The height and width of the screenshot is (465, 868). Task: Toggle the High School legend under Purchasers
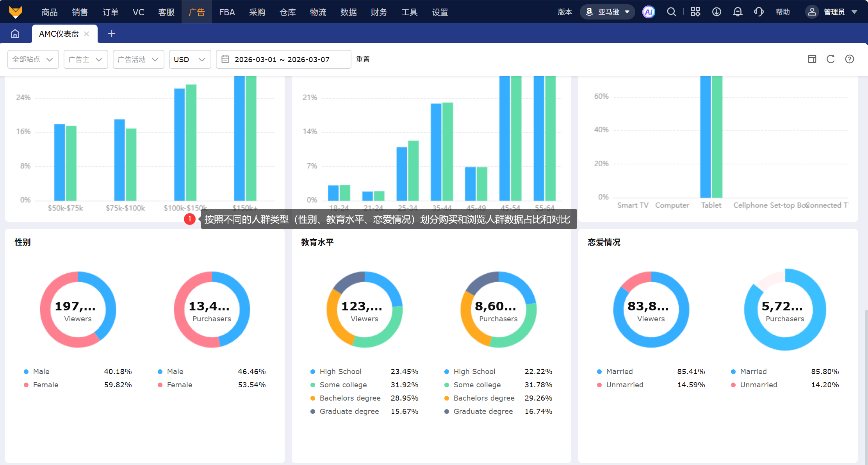[x=474, y=372]
